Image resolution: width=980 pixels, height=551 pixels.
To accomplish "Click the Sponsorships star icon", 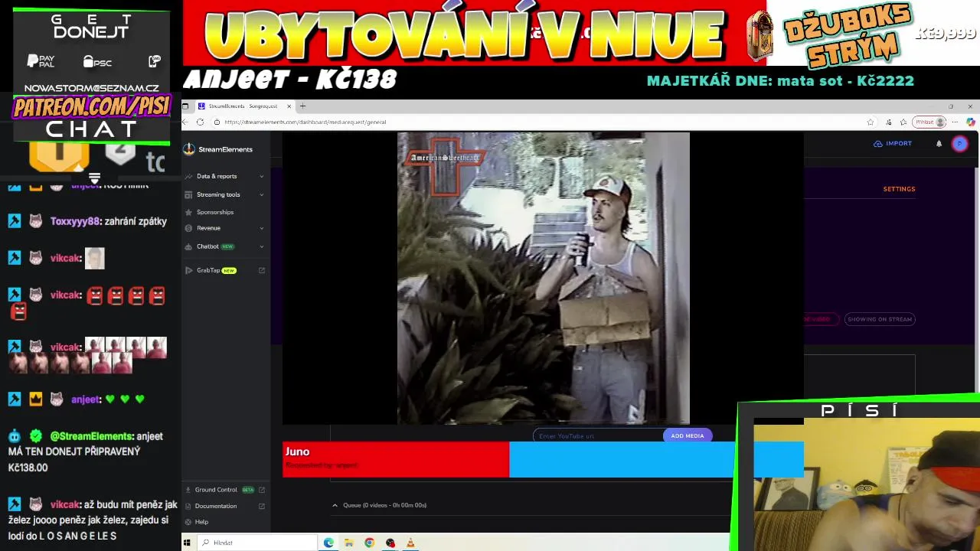I will (x=188, y=212).
